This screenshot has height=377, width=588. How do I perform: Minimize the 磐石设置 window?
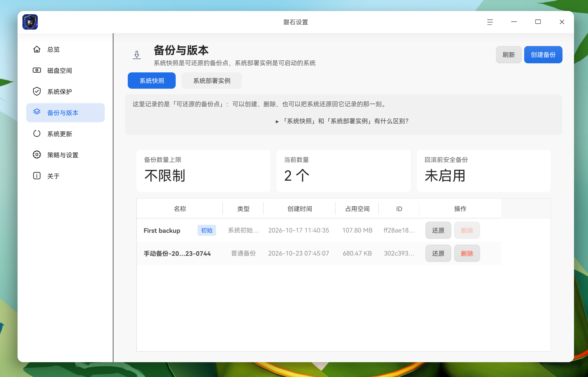(x=514, y=22)
